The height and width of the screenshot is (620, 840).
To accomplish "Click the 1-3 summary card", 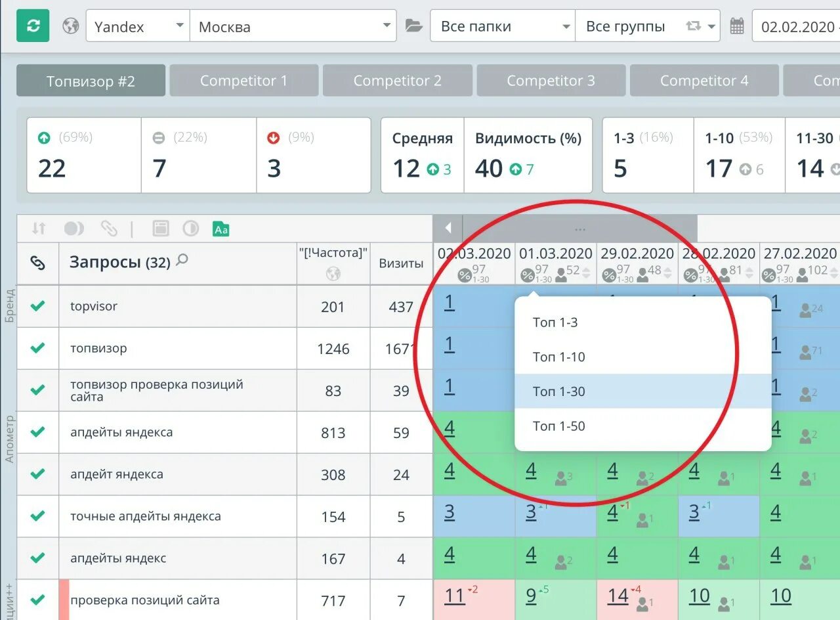I will click(x=648, y=155).
